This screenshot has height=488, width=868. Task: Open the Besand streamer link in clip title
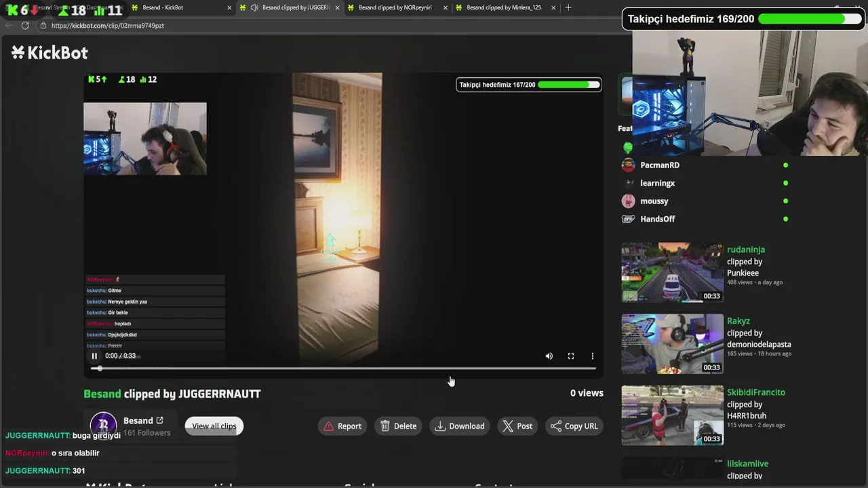(102, 394)
